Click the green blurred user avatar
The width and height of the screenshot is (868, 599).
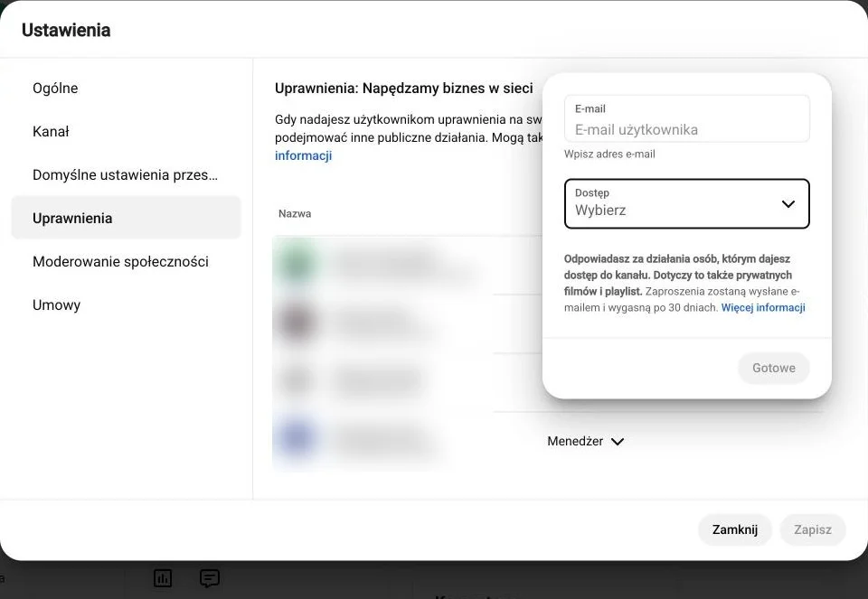[297, 265]
